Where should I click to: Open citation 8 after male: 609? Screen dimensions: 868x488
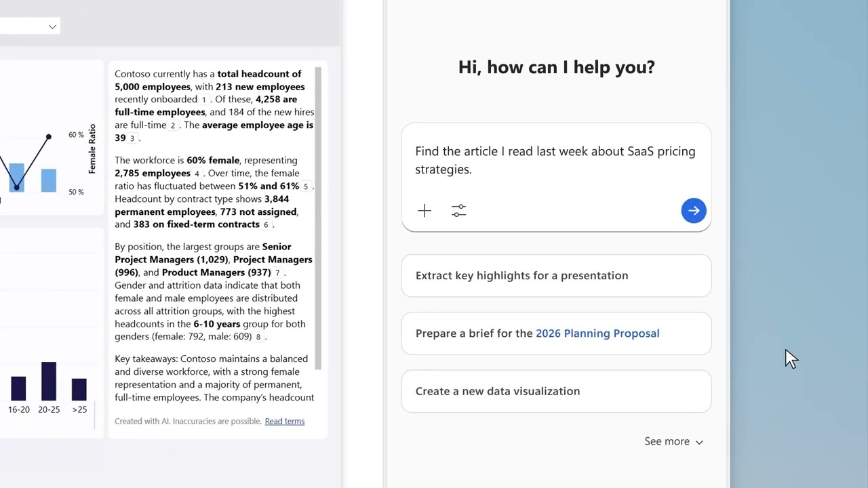tap(258, 337)
